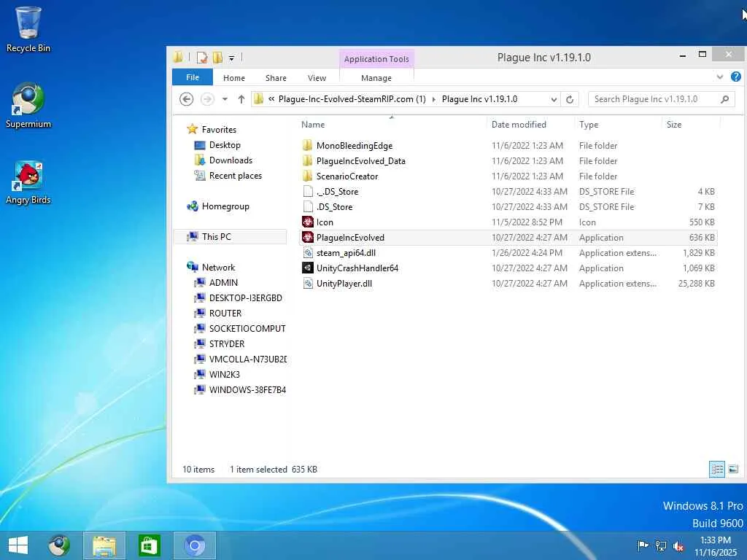Click the New folder quick access icon
747x560 pixels.
(x=217, y=58)
